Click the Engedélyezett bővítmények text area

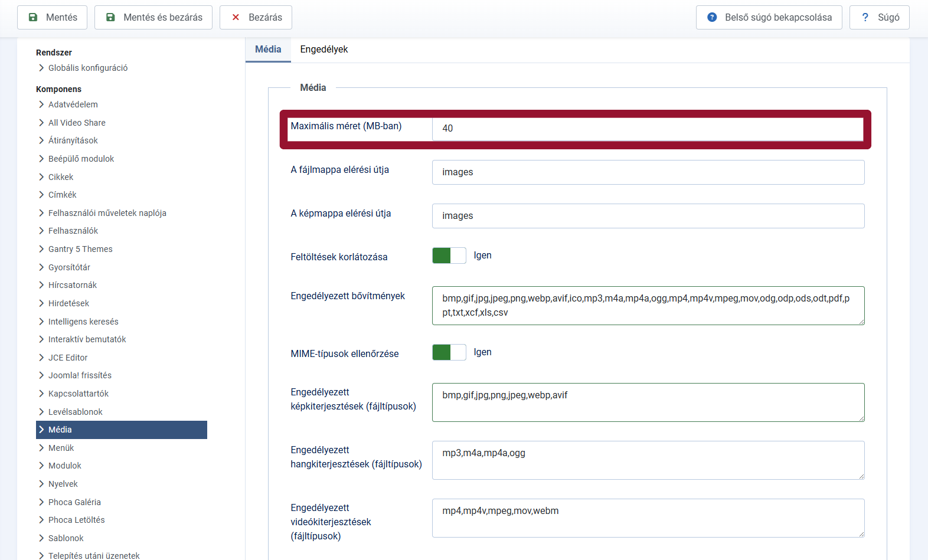tap(648, 306)
